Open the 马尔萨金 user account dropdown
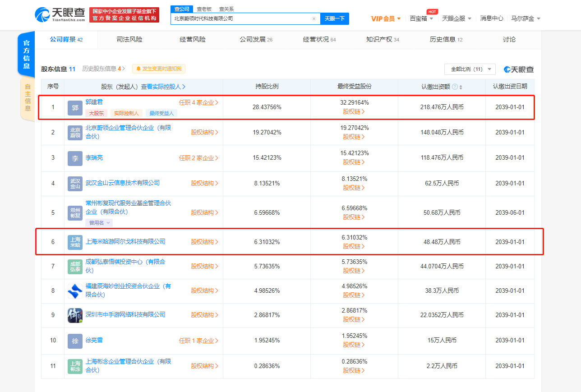581x392 pixels. (526, 18)
